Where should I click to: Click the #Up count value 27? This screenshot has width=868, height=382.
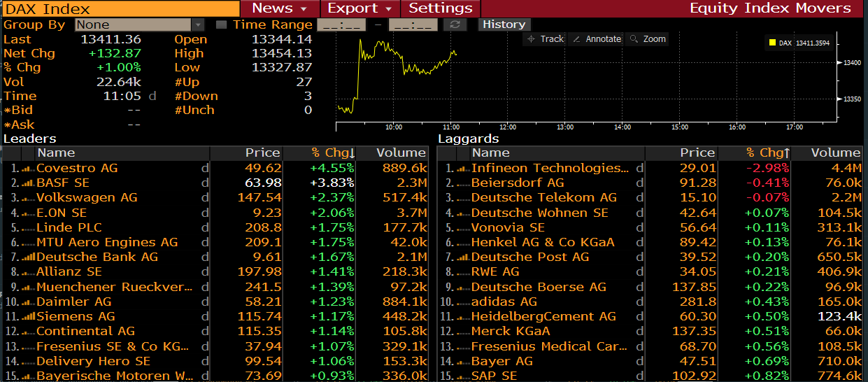304,82
